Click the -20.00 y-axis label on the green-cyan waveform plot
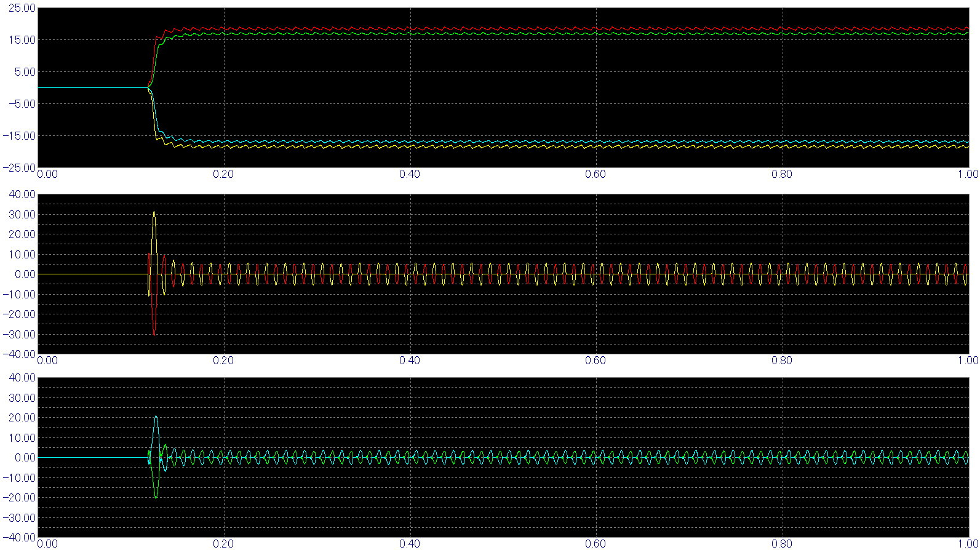This screenshot has height=550, width=980. 19,498
